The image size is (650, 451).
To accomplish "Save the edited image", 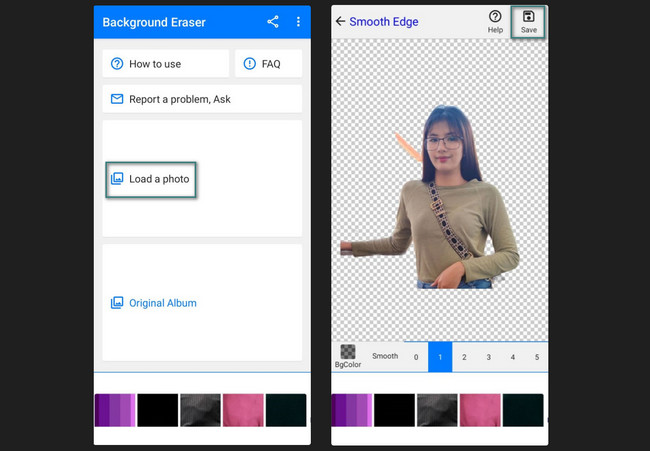I will point(528,22).
